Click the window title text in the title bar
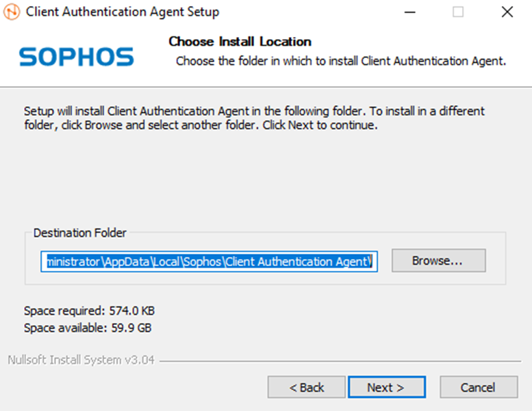 [123, 12]
